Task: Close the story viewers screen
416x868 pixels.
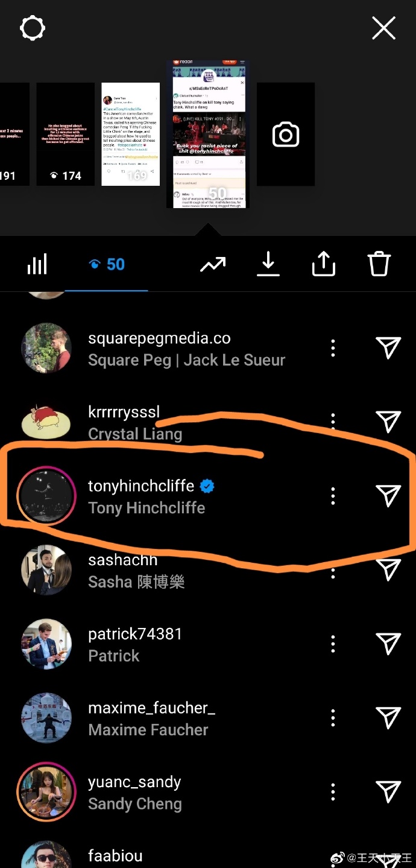Action: (x=383, y=28)
